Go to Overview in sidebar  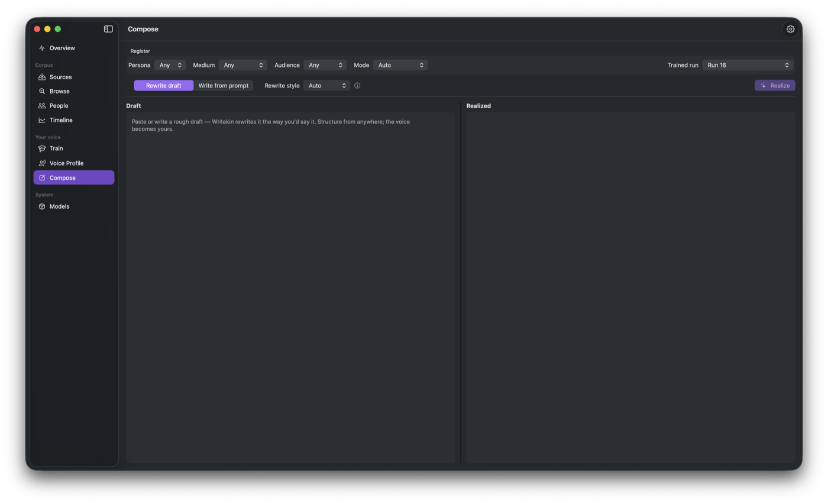[74, 48]
